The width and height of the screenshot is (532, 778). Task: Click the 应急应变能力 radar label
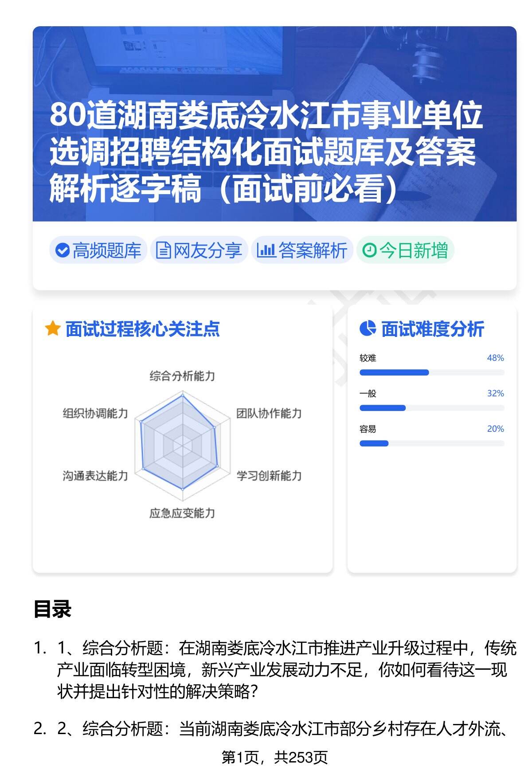point(182,513)
